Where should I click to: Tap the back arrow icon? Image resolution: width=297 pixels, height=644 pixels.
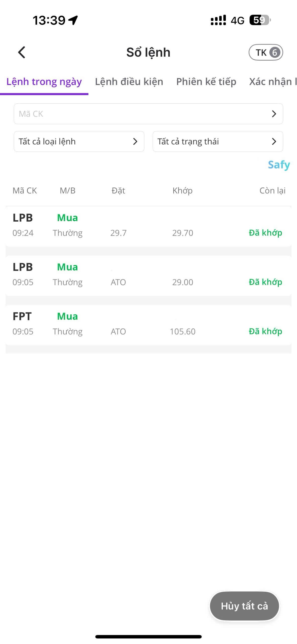(22, 52)
